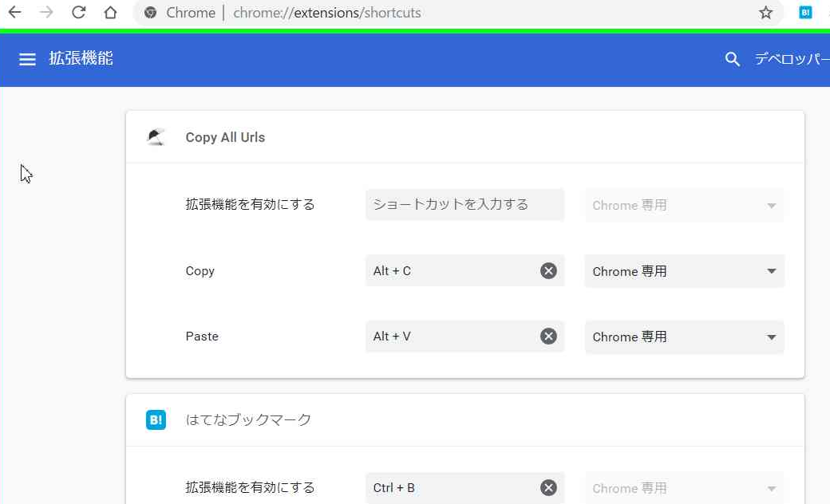Open search for extensions via magnifier icon

tap(732, 59)
